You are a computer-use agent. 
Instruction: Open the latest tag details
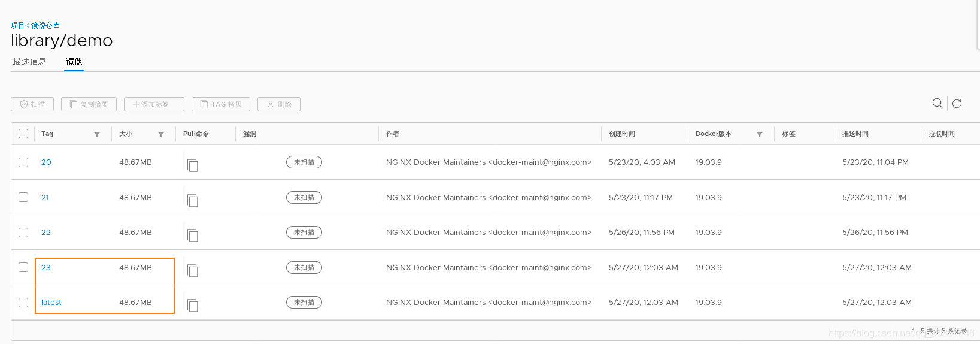51,303
